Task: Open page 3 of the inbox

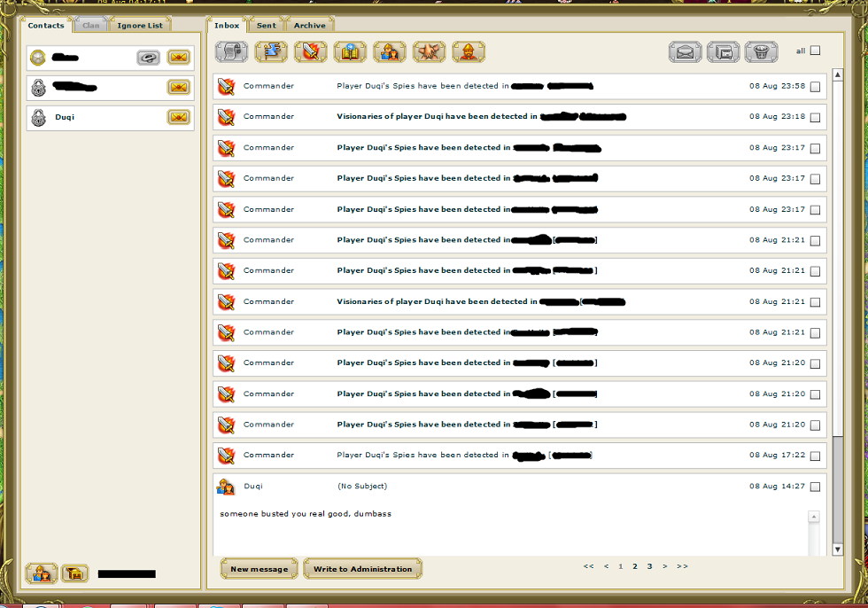Action: click(x=649, y=566)
